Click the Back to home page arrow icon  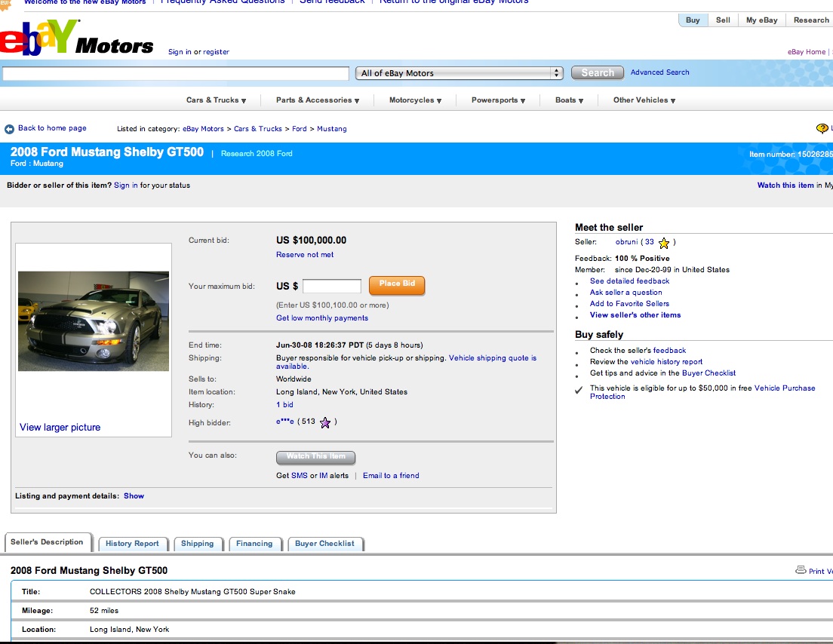[x=10, y=129]
